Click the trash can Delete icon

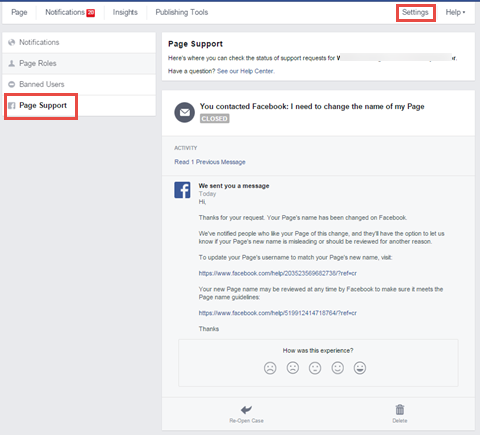[x=400, y=409]
